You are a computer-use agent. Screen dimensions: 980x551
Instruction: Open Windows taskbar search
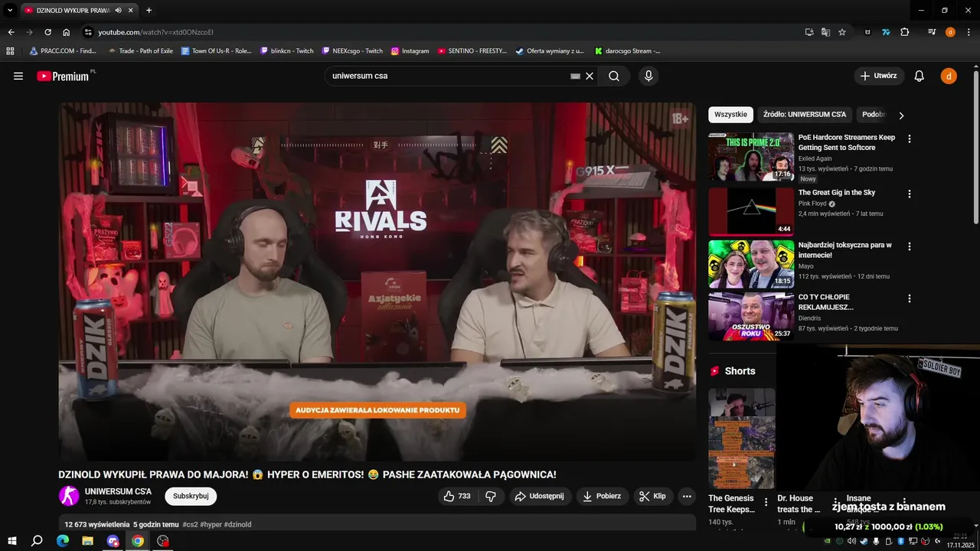click(37, 541)
